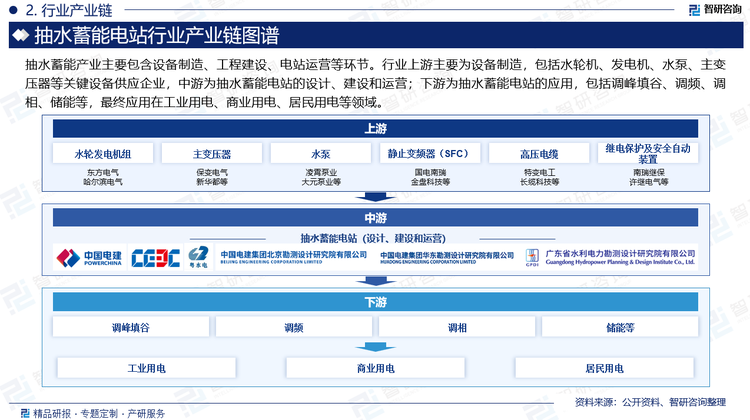
Task: Choose the 居民用电 box
Action: pyautogui.click(x=604, y=368)
